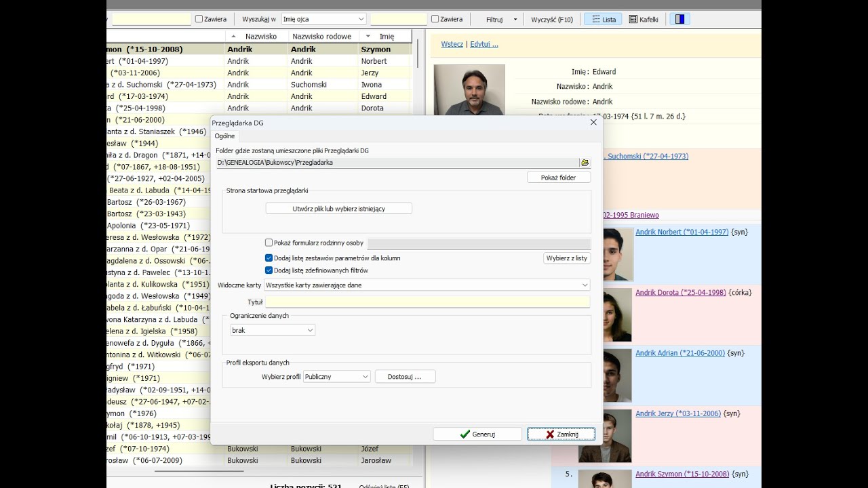Open the Imię ojca search field dropdown
868x488 pixels.
(x=324, y=19)
